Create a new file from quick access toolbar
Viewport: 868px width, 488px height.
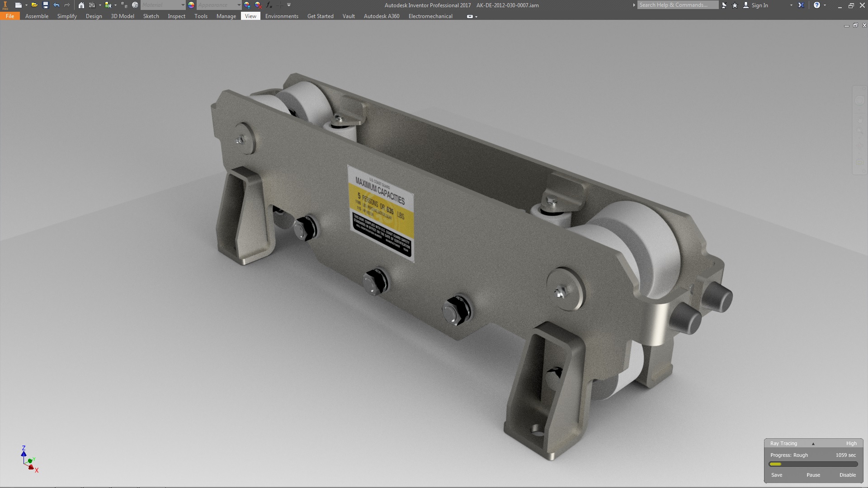point(19,5)
